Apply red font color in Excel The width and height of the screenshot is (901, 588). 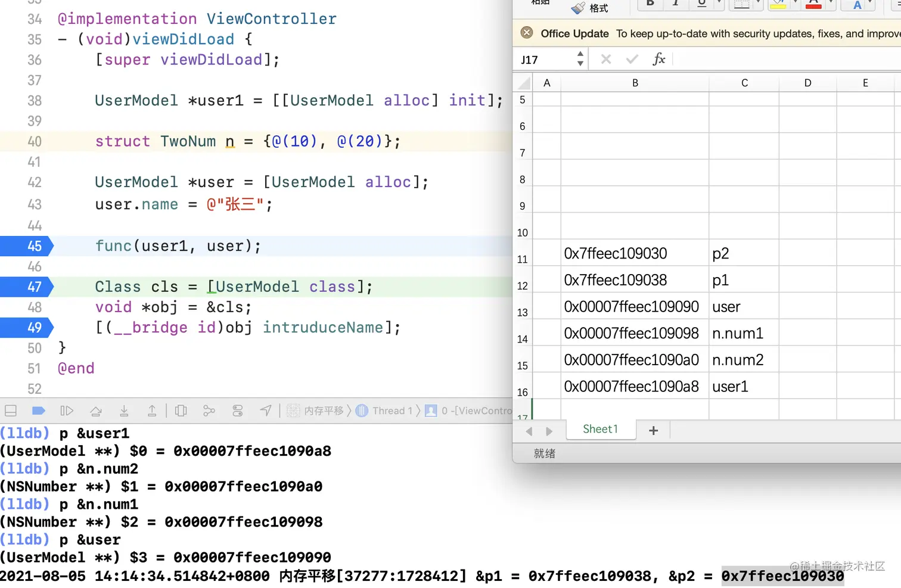point(813,4)
